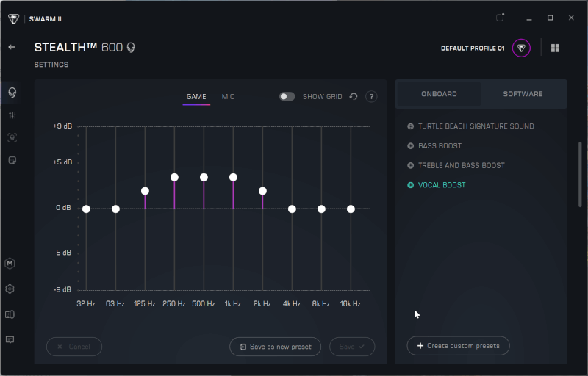Screen dimensions: 588x376
Task: Click the 63 Hz slider handle
Action: [x=115, y=209]
